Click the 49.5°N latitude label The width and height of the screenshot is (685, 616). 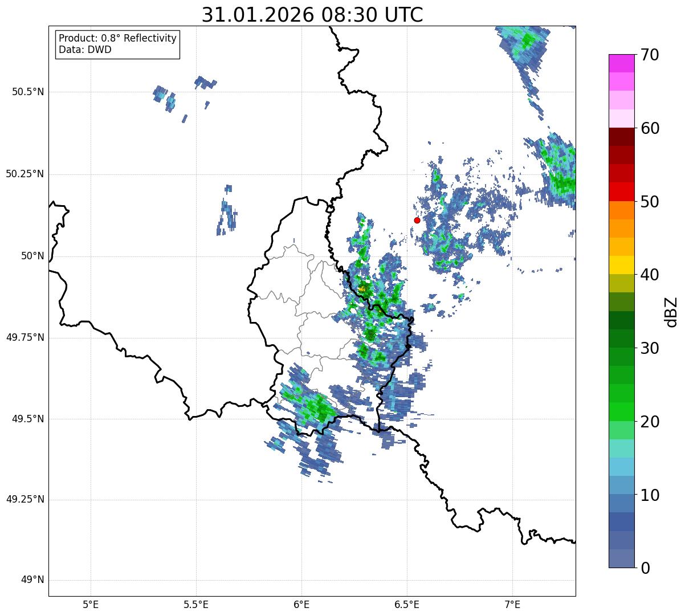[x=27, y=419]
